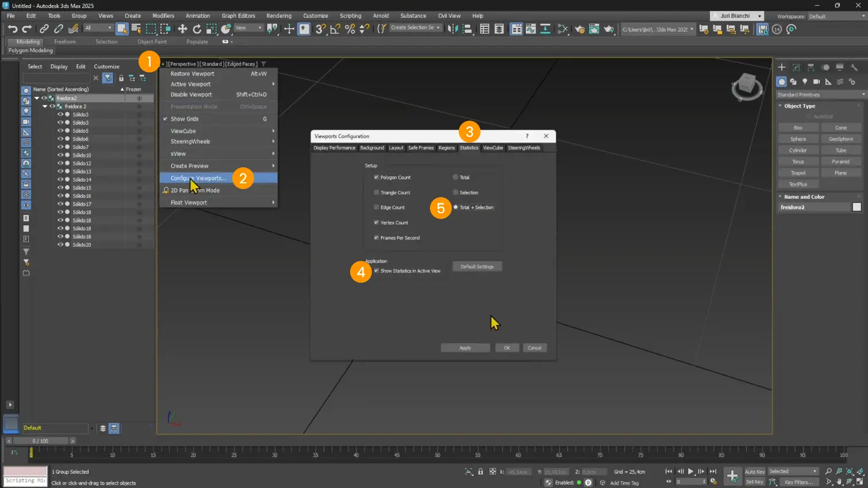Open Render Setup teapot icon
This screenshot has width=868, height=488.
click(579, 28)
